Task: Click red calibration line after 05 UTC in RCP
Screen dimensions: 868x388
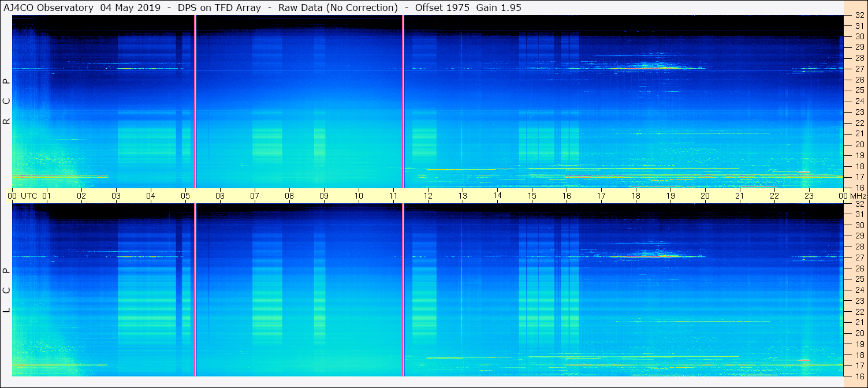Action: point(195,101)
